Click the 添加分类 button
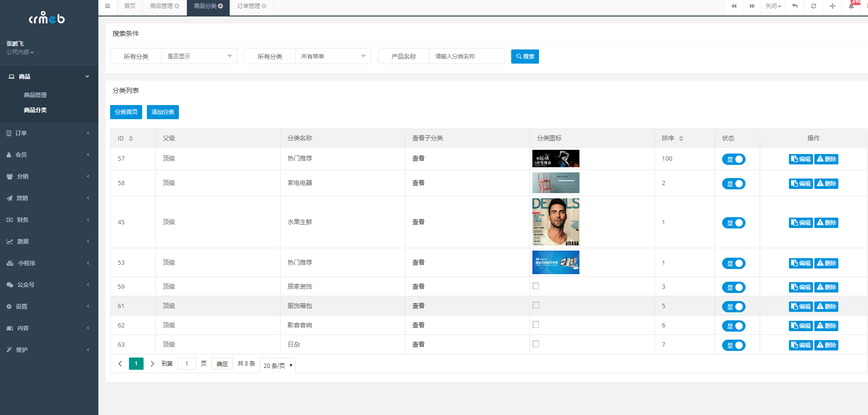Image resolution: width=868 pixels, height=415 pixels. point(163,112)
